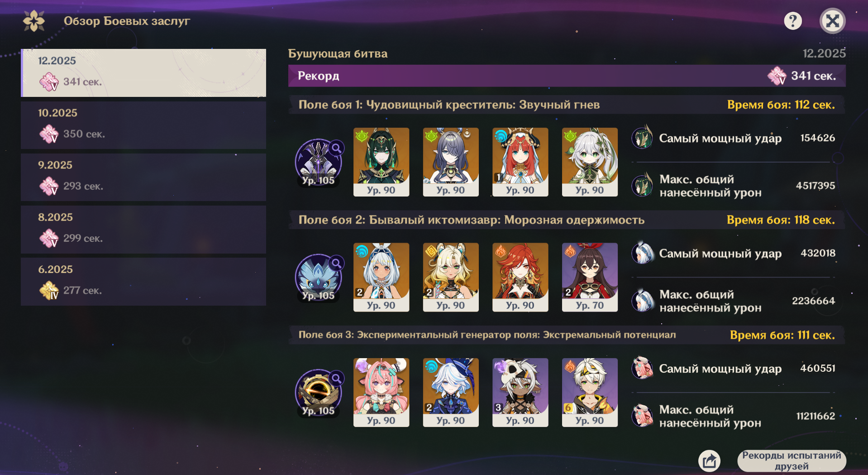Click the avatar icon next to damage 460551
The image size is (868, 475).
(x=643, y=368)
